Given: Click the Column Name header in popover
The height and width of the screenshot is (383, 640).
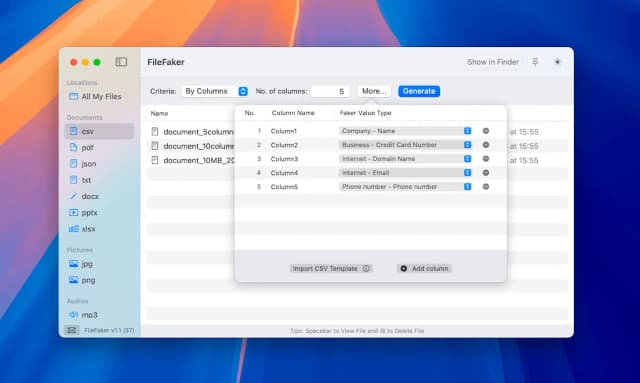Looking at the screenshot, I should pyautogui.click(x=293, y=113).
